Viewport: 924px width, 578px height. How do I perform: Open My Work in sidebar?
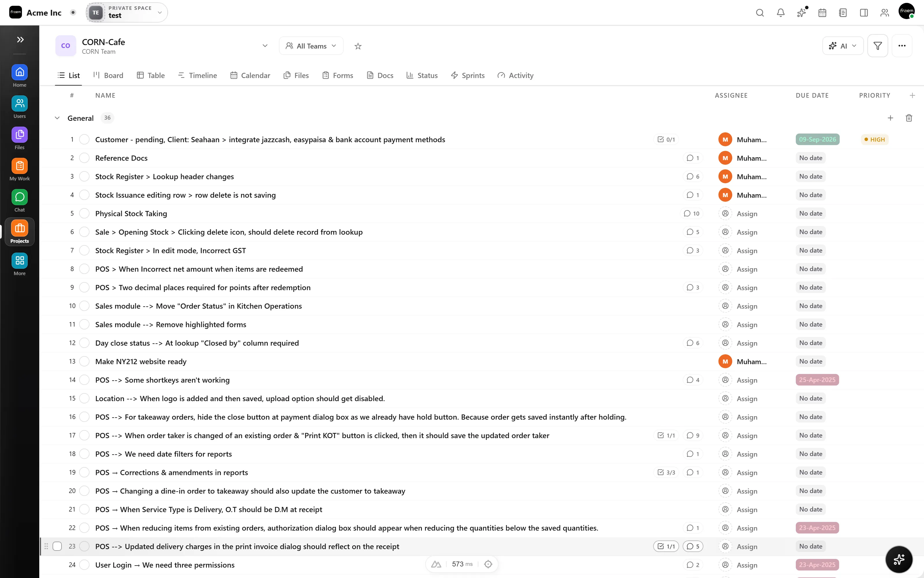pyautogui.click(x=19, y=170)
